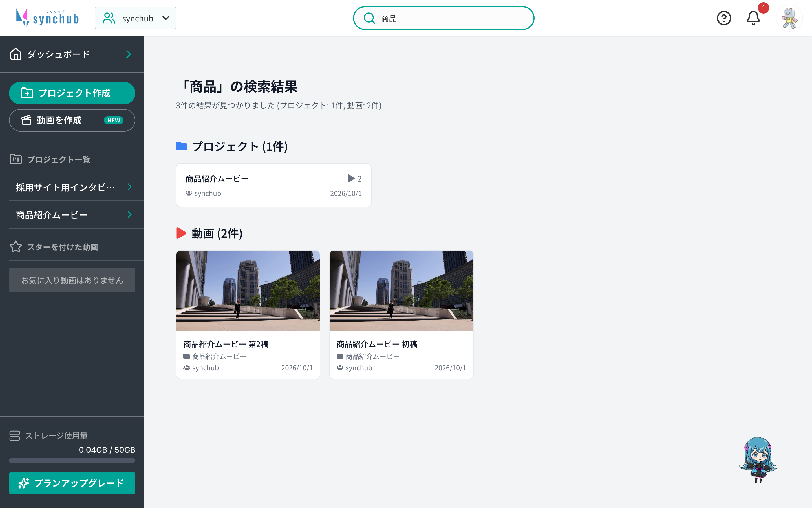Click the 2026/10/1 date on project card

pyautogui.click(x=346, y=193)
